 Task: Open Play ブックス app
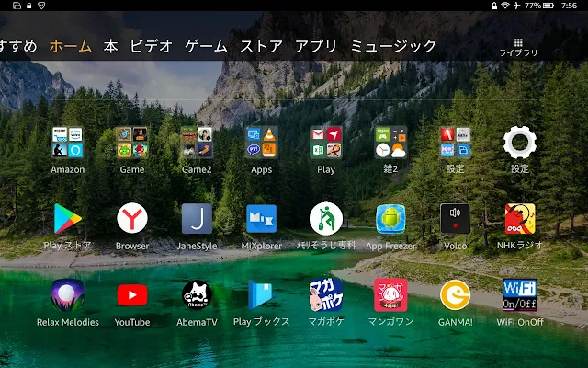click(x=261, y=295)
